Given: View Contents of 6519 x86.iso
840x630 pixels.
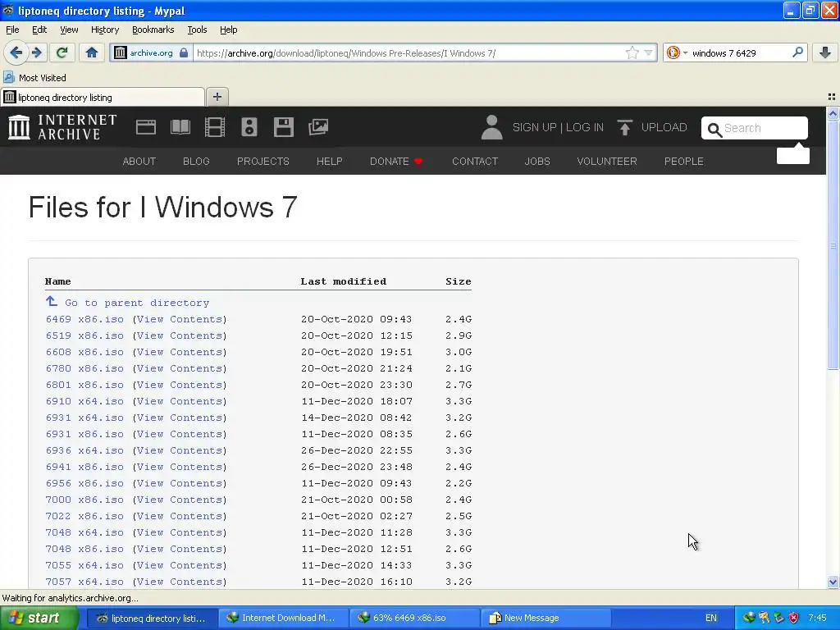Looking at the screenshot, I should (180, 336).
